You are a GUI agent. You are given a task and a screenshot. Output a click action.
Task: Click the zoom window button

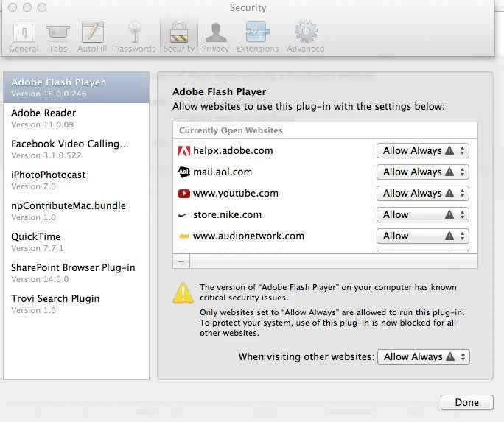(x=42, y=7)
